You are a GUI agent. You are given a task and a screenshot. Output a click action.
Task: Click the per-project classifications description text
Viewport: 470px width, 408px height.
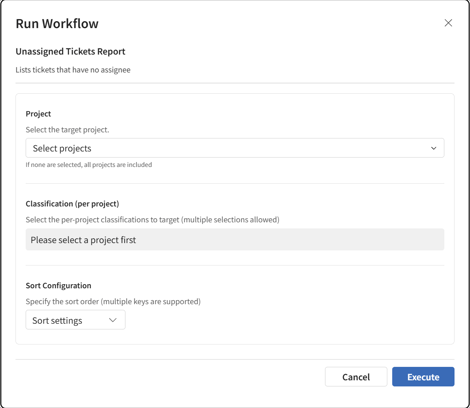click(152, 220)
